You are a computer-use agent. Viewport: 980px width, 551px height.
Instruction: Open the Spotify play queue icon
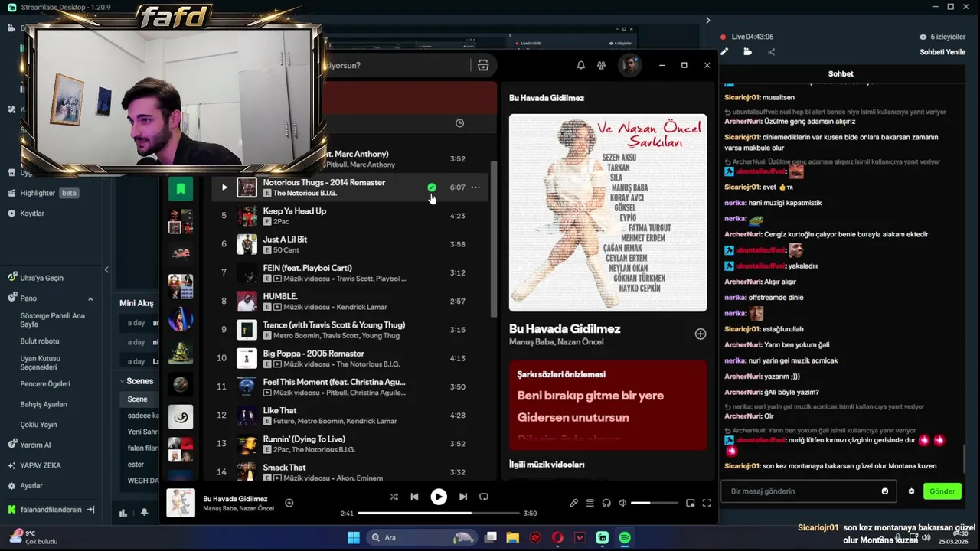pos(590,503)
